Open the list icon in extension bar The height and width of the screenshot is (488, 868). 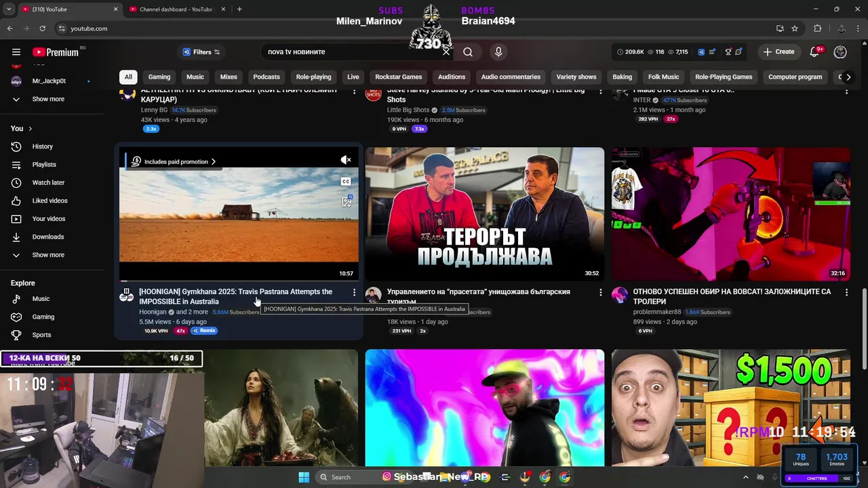click(x=713, y=52)
